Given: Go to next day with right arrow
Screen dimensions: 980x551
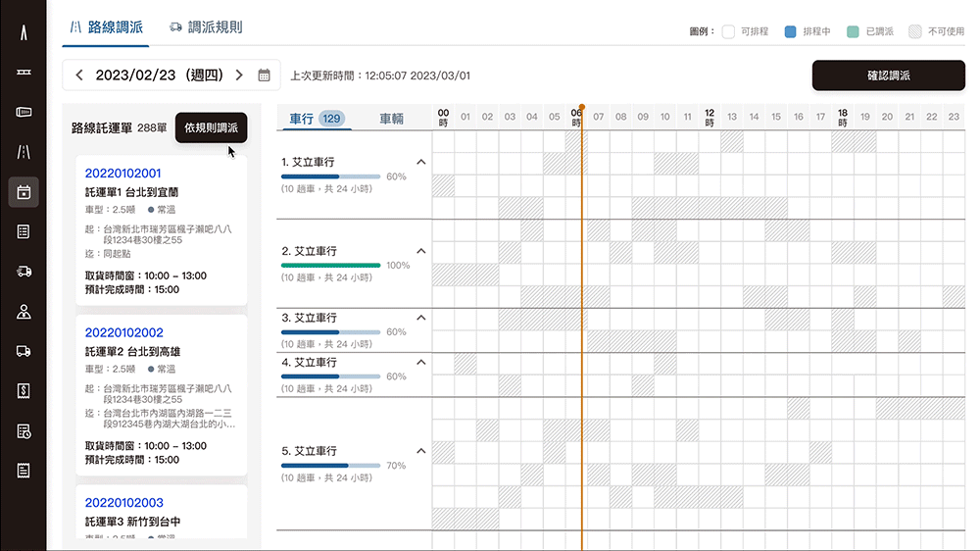Looking at the screenshot, I should pos(239,75).
